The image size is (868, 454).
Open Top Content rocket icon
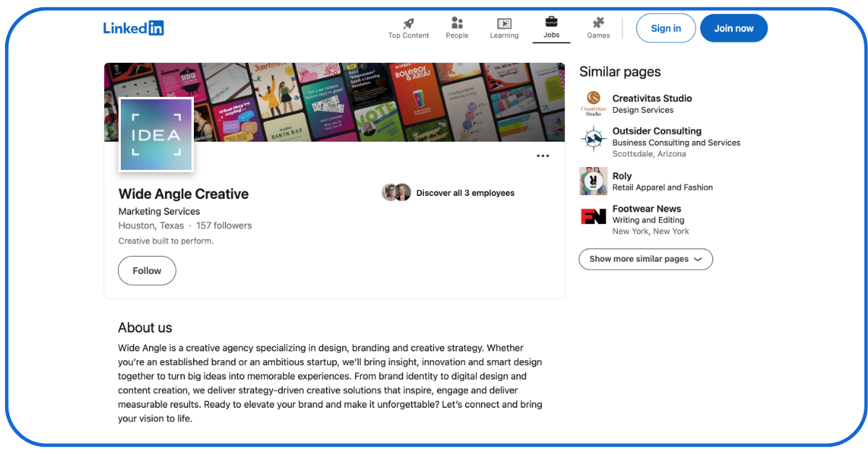[x=409, y=23]
